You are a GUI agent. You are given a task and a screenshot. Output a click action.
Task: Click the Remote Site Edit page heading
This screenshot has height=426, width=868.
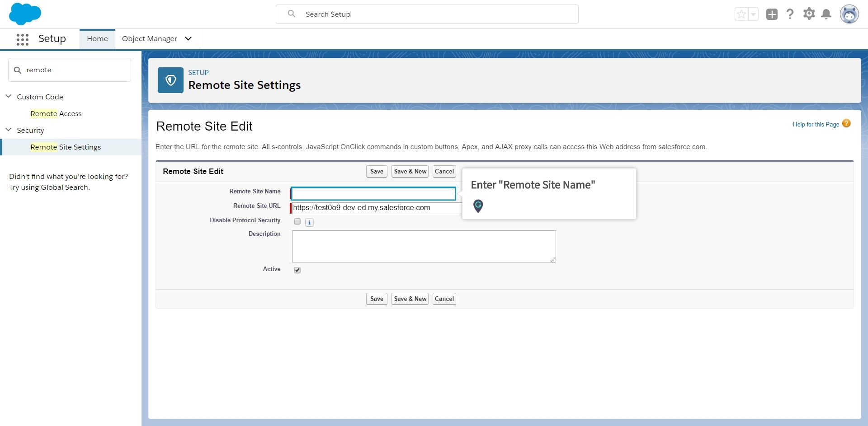(x=204, y=126)
